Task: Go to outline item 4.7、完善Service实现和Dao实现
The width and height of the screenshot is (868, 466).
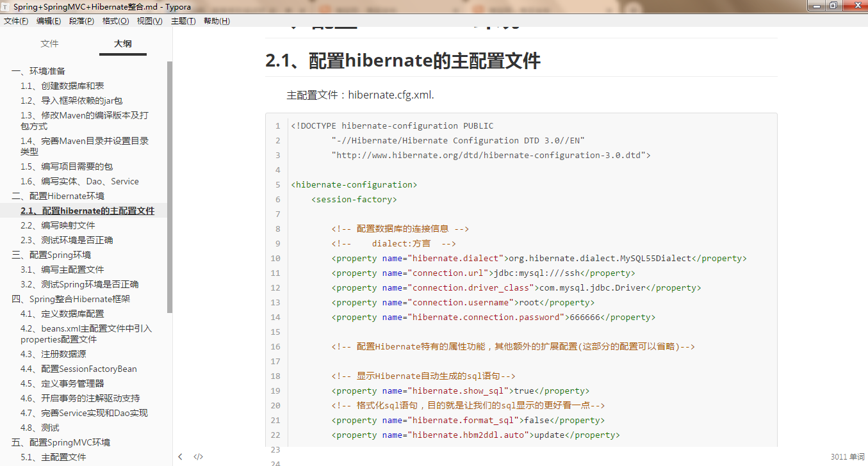Action: 84,413
